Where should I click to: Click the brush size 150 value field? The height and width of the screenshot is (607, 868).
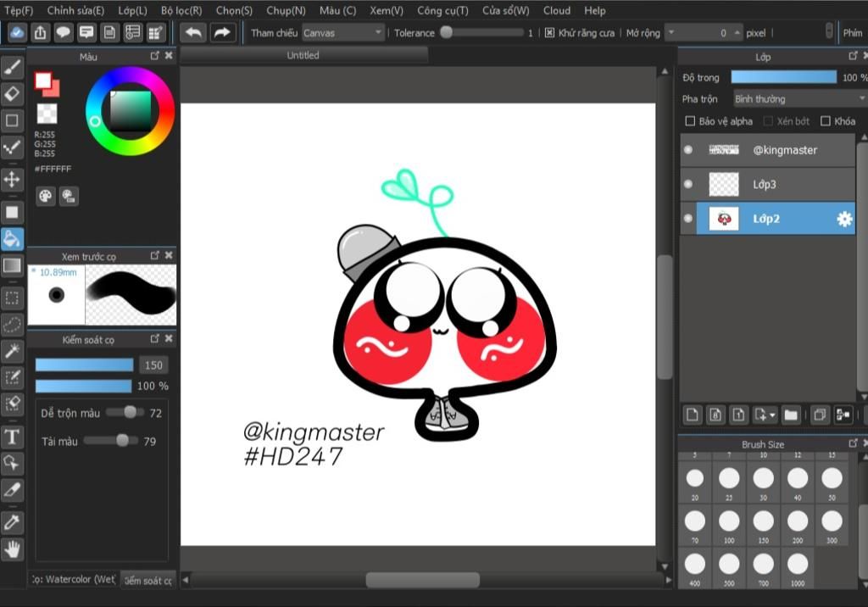(153, 365)
